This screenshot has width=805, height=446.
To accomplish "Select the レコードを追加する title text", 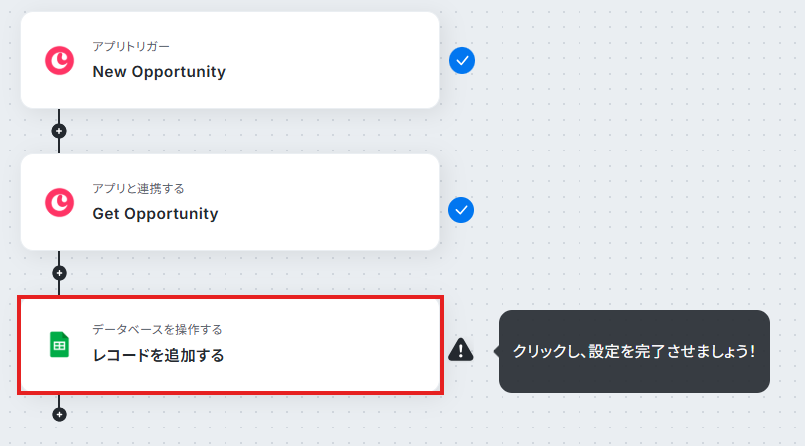I will 158,355.
